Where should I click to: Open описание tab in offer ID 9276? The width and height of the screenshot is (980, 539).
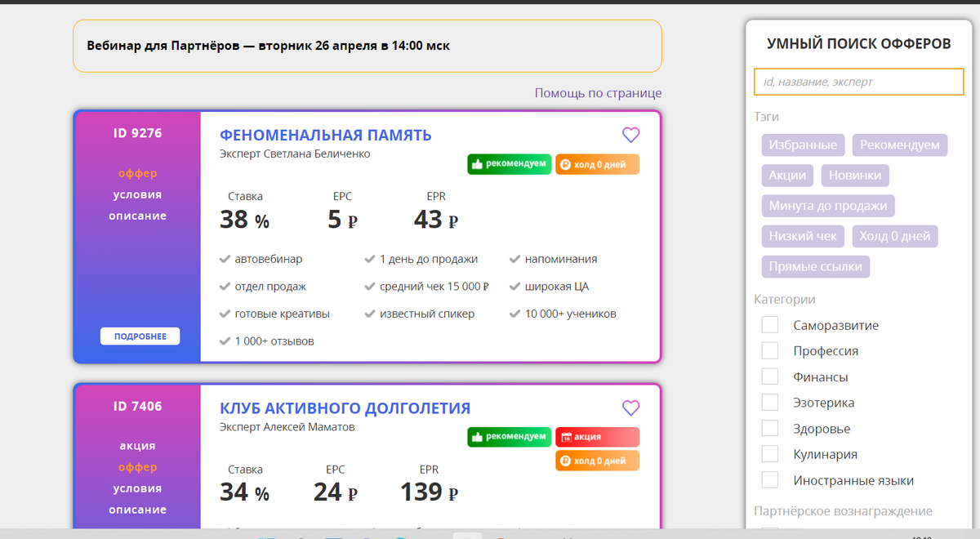(137, 216)
